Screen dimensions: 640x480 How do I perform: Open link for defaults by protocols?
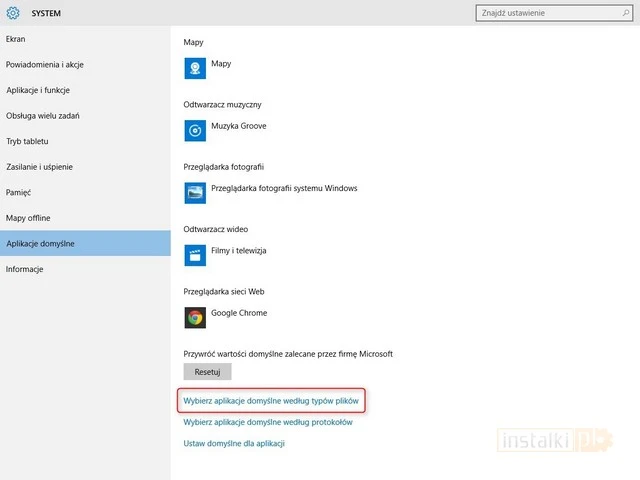[x=268, y=422]
